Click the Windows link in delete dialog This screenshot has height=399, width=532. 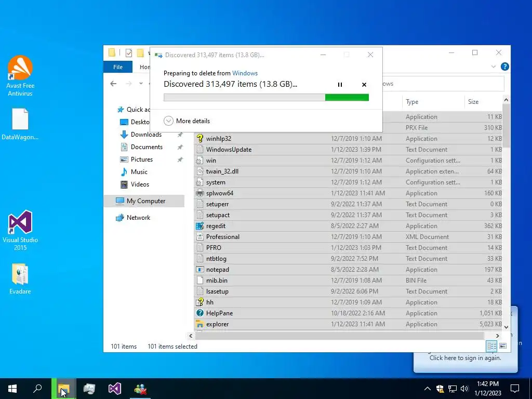tap(245, 73)
